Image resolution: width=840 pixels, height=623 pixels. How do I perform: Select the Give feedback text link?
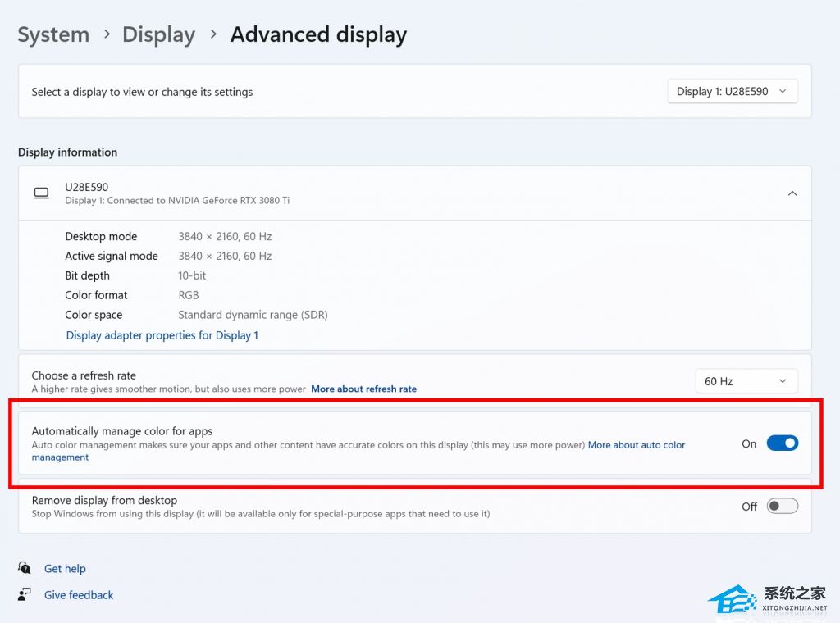tap(79, 595)
